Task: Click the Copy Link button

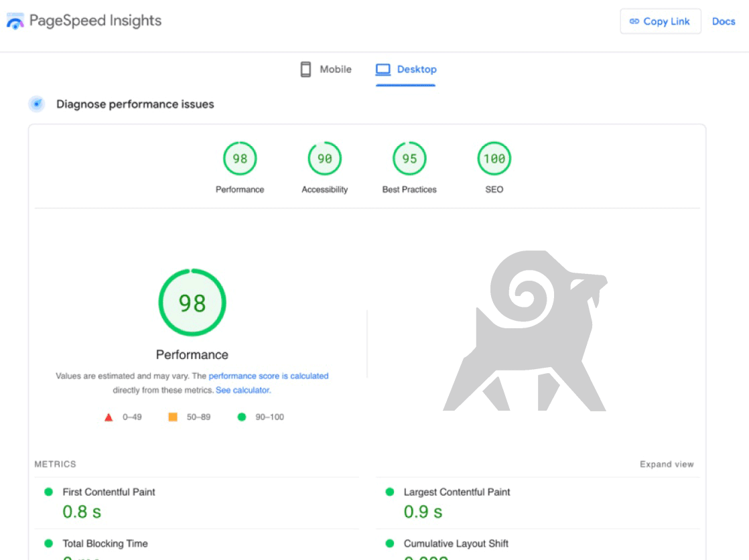Action: coord(660,21)
